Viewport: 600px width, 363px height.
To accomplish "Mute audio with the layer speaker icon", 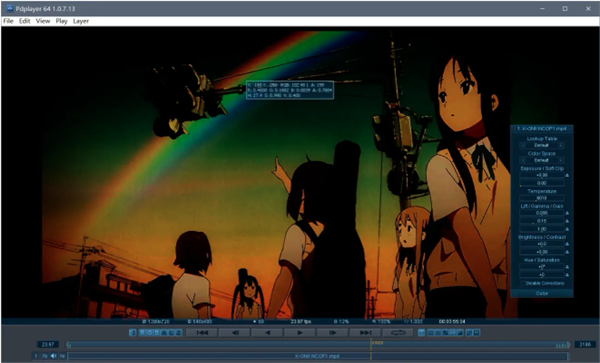I will click(53, 356).
